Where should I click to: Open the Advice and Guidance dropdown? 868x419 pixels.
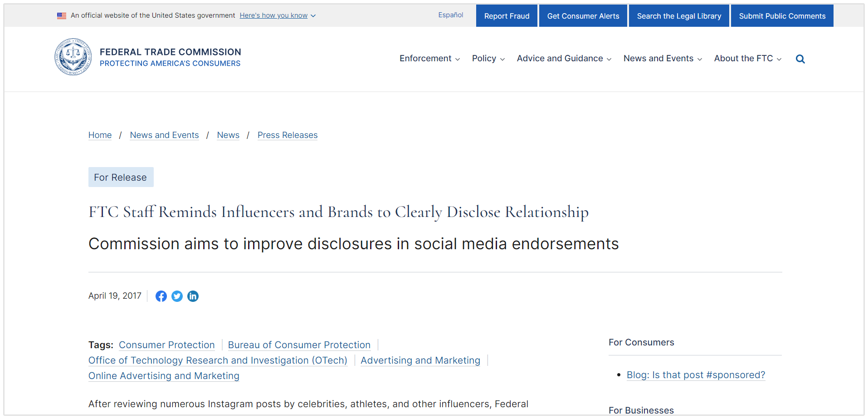click(560, 59)
